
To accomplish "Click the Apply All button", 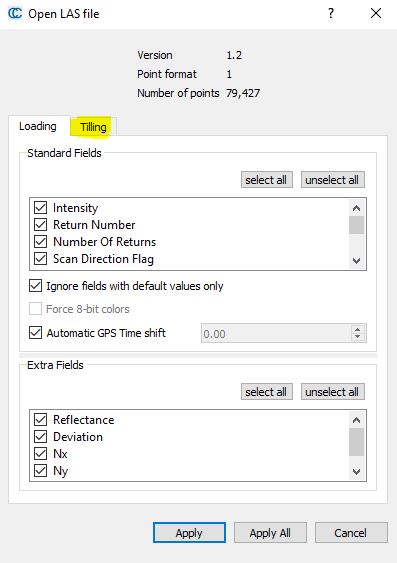I will pyautogui.click(x=270, y=532).
